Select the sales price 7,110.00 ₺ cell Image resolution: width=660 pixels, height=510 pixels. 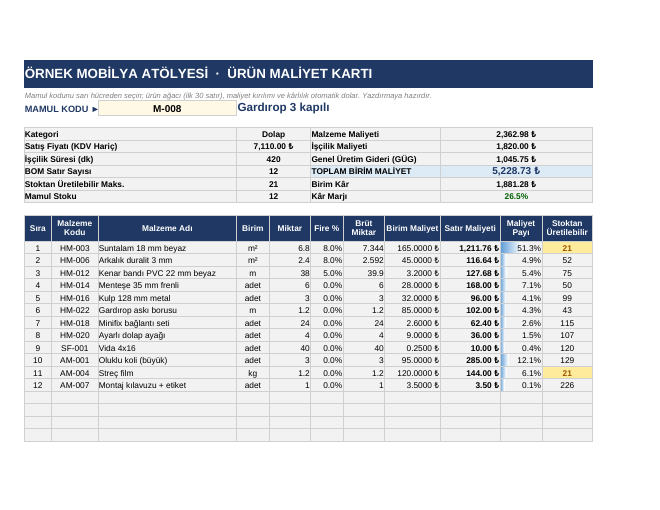273,146
